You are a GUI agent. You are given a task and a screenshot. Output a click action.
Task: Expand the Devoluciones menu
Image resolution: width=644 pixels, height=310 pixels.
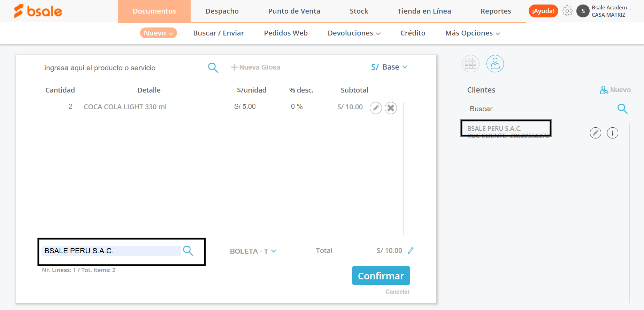[354, 33]
